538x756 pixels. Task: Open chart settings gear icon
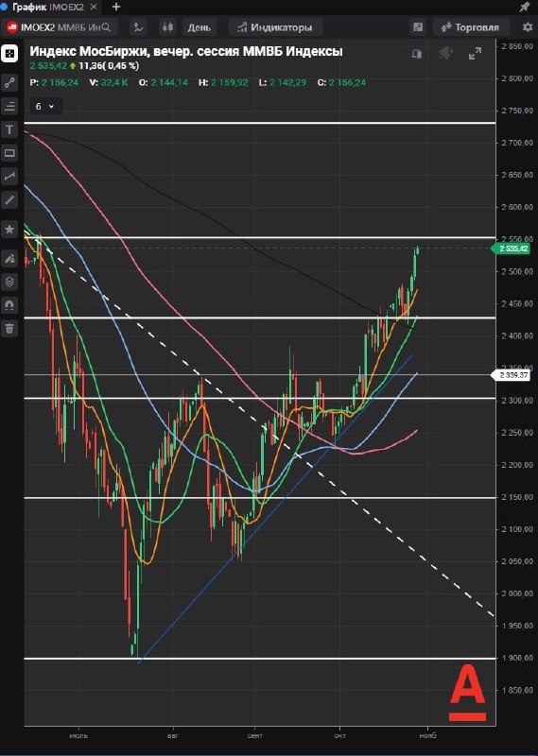point(528,27)
